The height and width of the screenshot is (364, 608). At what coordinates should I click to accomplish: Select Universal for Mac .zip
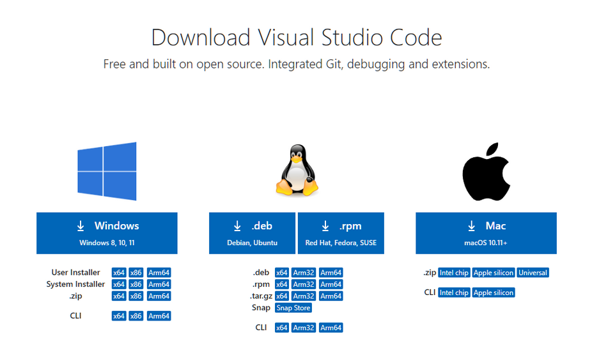coord(533,273)
